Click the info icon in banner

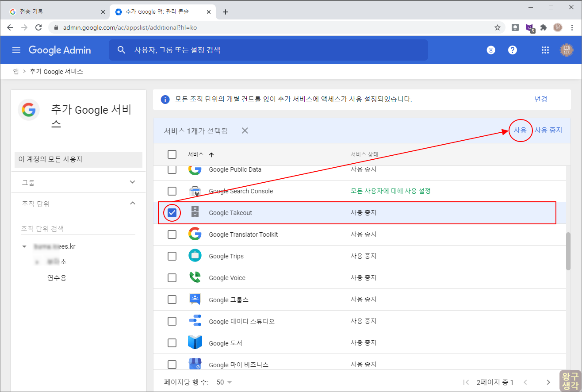(165, 100)
